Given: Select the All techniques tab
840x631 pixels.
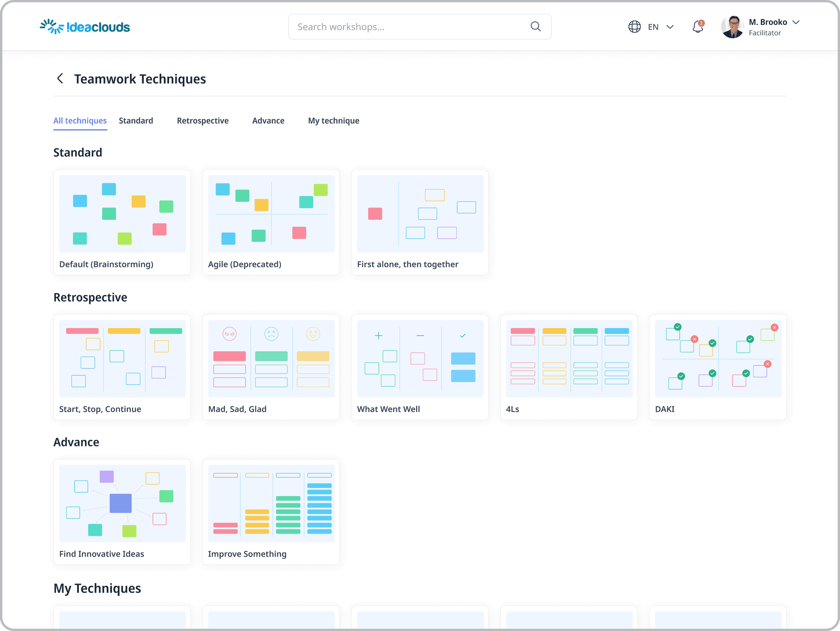Looking at the screenshot, I should click(80, 121).
